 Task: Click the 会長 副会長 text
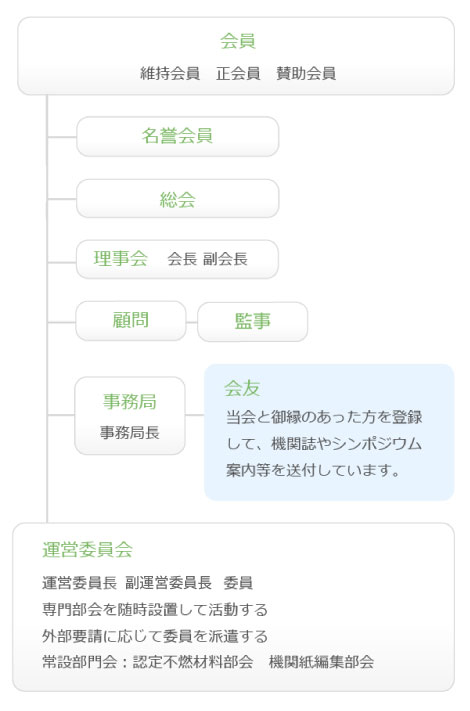(208, 259)
